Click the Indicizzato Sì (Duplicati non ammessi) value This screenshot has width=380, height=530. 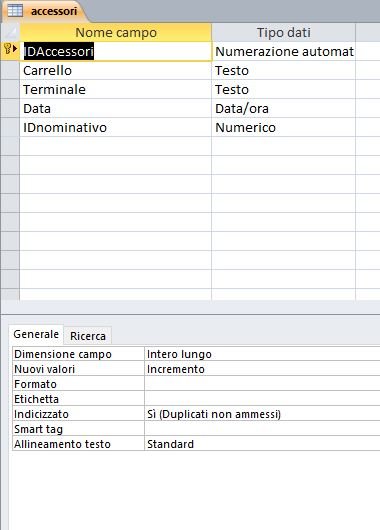262,414
